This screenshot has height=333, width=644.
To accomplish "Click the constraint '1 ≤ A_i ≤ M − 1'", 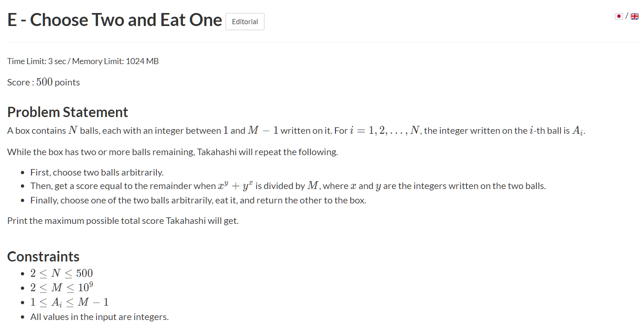I will [70, 302].
